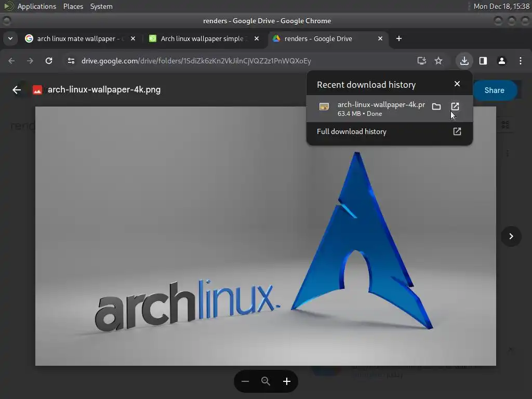Screen dimensions: 532x399
Task: Click the red image file type icon
Action: pyautogui.click(x=37, y=90)
